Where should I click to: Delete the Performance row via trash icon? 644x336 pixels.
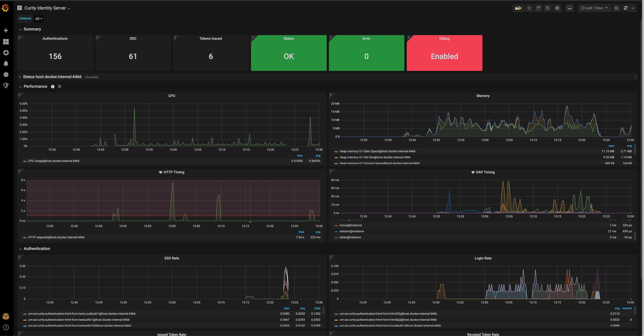(x=59, y=86)
